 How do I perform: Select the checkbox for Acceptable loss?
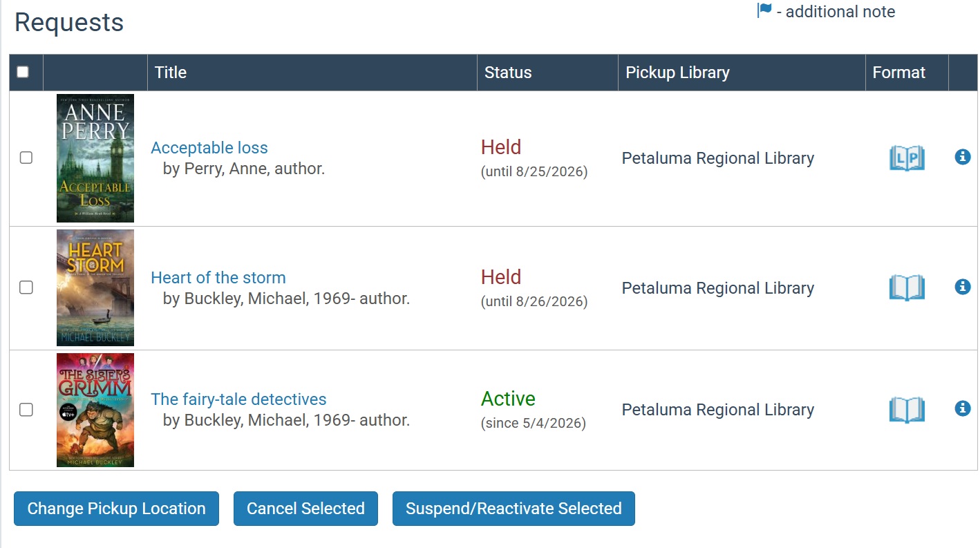[26, 158]
